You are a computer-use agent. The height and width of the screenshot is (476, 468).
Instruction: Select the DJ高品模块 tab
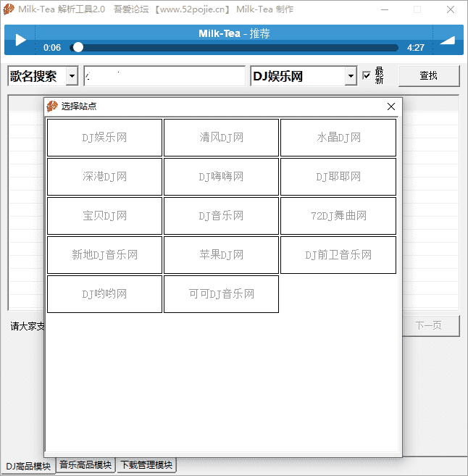click(28, 466)
